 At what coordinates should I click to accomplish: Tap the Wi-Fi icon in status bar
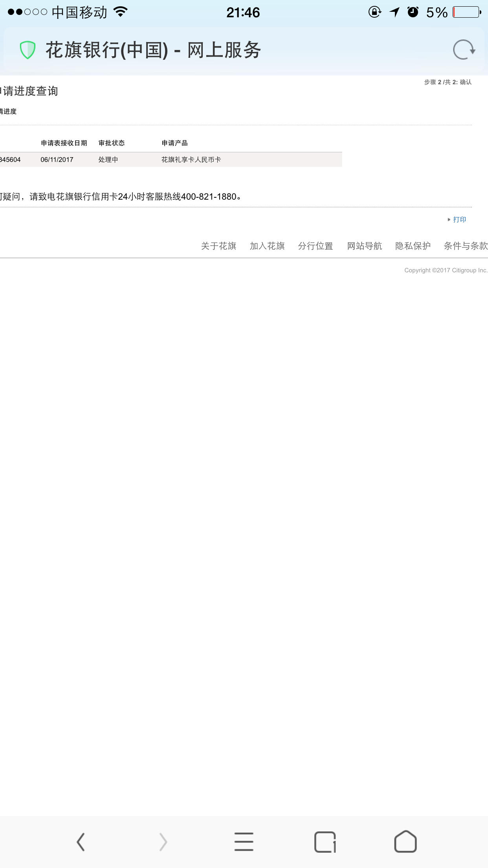pos(121,12)
